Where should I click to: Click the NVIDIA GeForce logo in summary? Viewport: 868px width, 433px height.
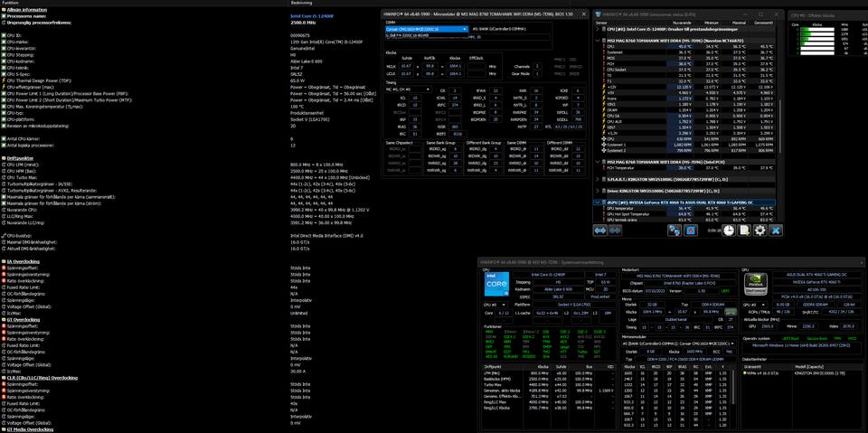coord(755,284)
